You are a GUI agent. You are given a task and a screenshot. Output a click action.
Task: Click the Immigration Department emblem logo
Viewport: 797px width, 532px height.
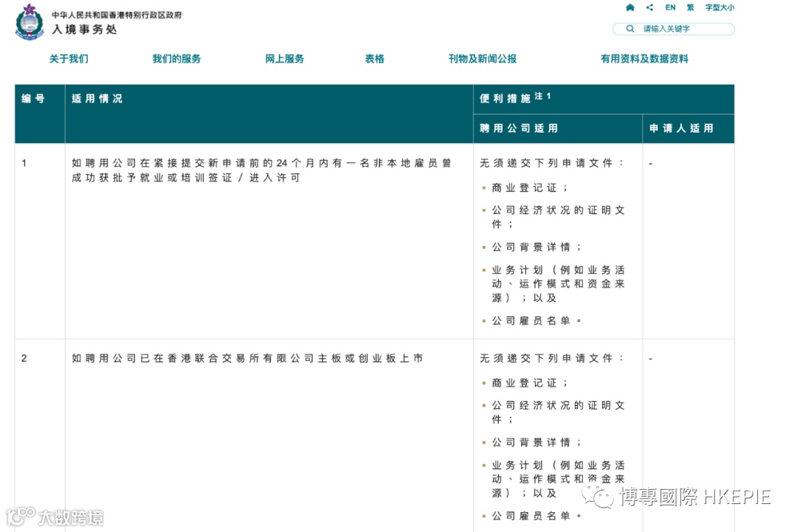[30, 22]
